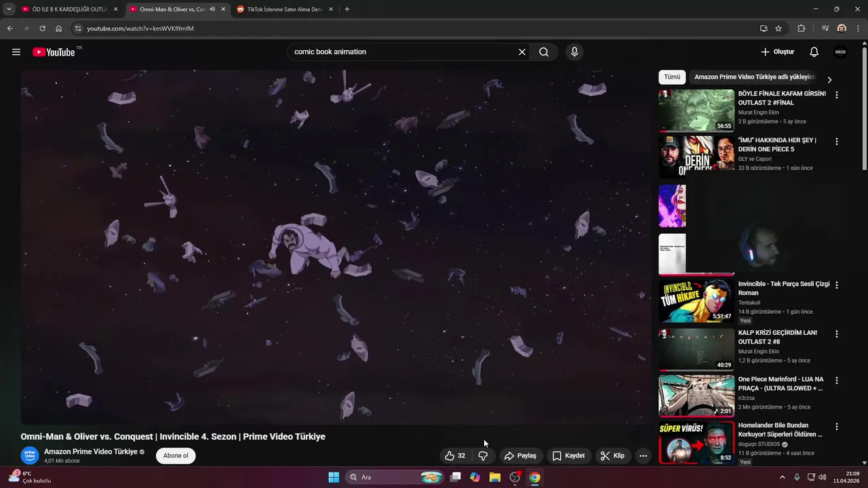Open options for Invincible Tek Parça video

[836, 285]
